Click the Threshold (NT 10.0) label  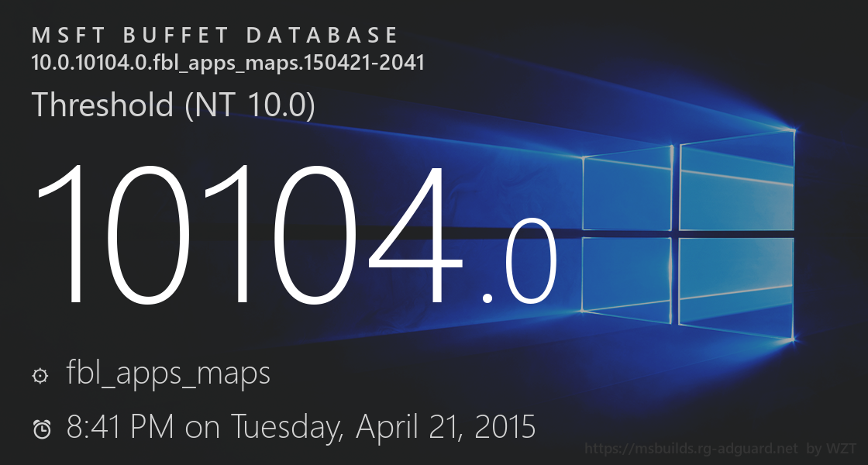click(x=173, y=105)
